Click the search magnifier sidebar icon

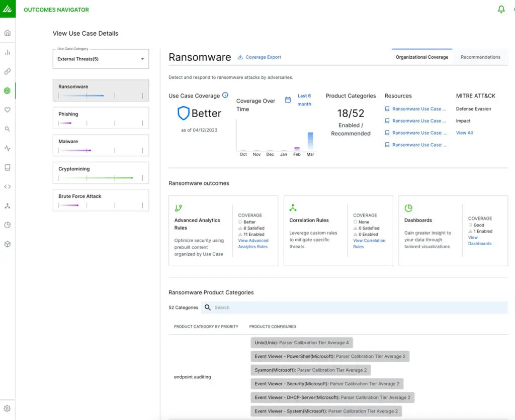coord(7,129)
